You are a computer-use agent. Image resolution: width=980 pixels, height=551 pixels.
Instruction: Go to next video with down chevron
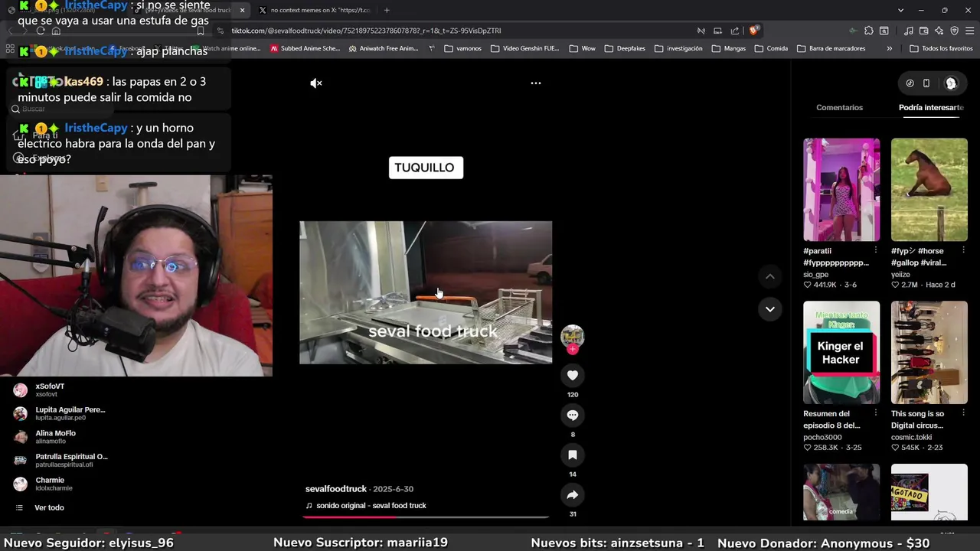point(770,309)
